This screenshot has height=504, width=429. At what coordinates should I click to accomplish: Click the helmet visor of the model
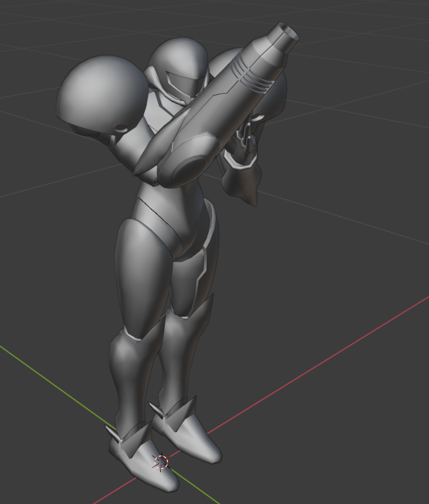point(185,83)
